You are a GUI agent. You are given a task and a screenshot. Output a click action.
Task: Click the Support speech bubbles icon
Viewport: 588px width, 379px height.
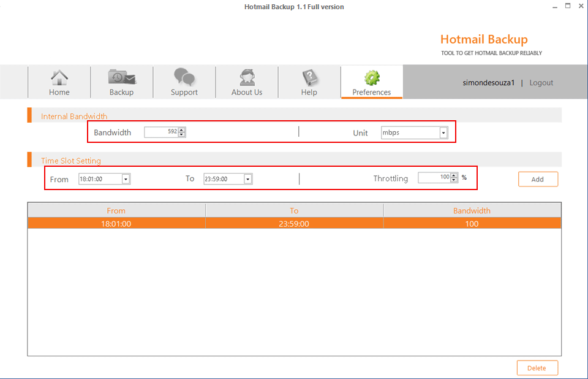tap(184, 77)
